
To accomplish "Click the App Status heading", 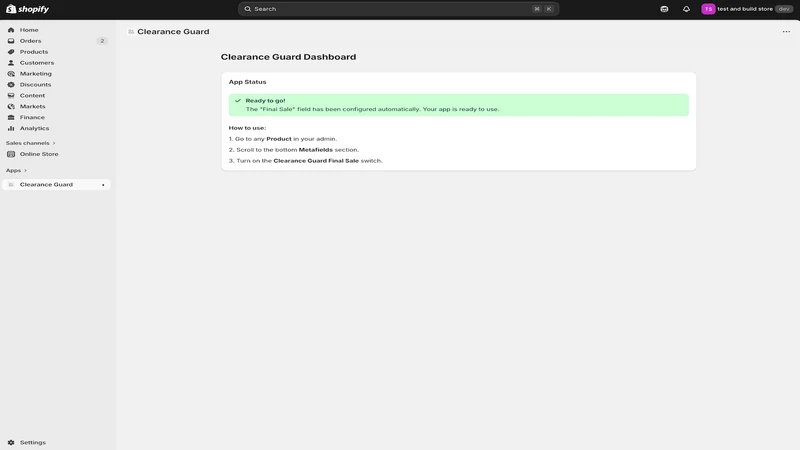I will tap(247, 82).
